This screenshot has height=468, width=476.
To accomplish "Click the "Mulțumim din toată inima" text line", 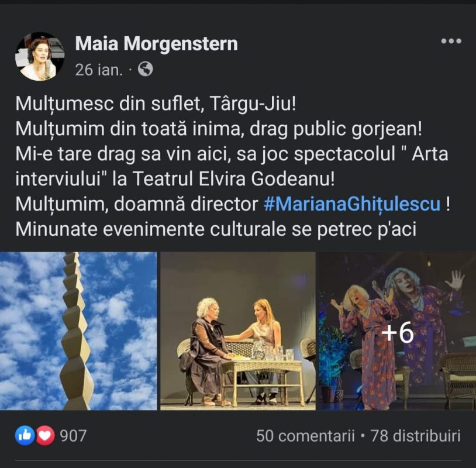I will tap(219, 129).
